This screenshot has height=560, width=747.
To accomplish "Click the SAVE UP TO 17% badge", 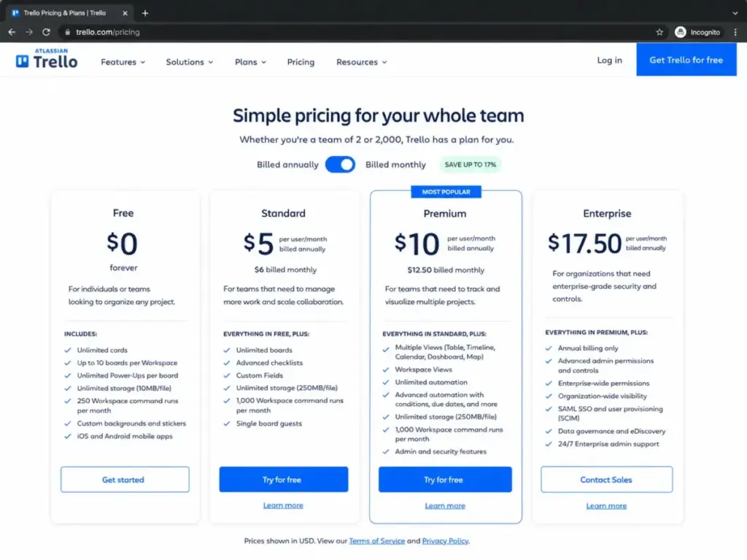I will pyautogui.click(x=471, y=164).
